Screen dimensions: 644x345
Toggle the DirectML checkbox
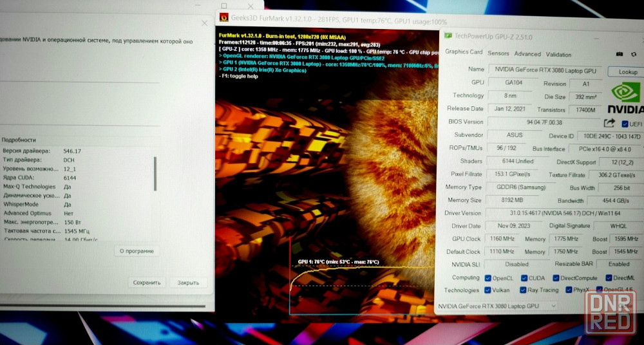click(609, 278)
